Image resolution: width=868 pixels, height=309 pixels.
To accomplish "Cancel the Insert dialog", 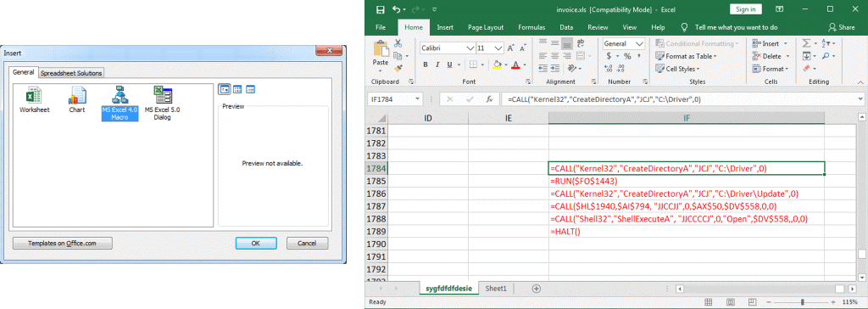I will pos(307,243).
